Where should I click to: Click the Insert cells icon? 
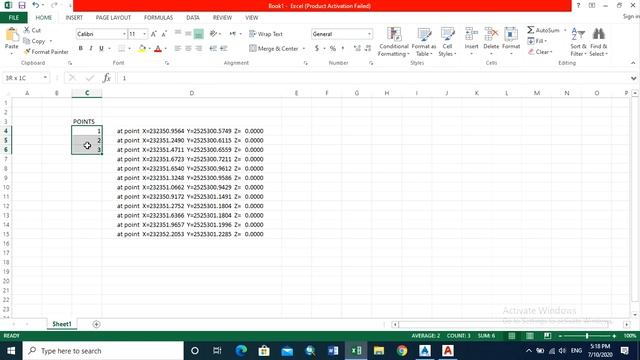471,35
